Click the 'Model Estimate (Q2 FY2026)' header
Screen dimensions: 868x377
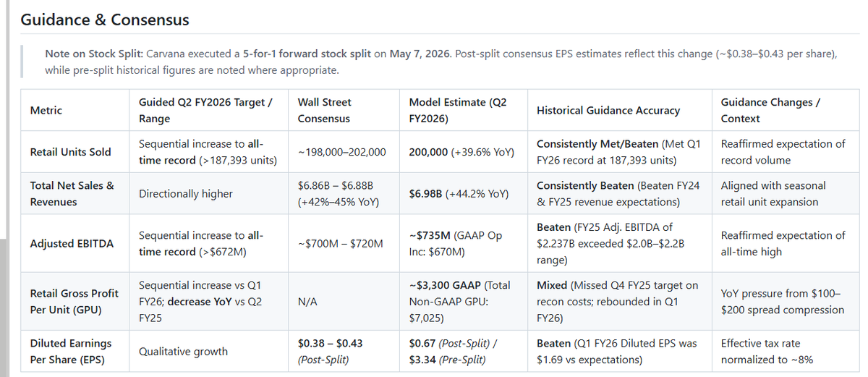(458, 110)
